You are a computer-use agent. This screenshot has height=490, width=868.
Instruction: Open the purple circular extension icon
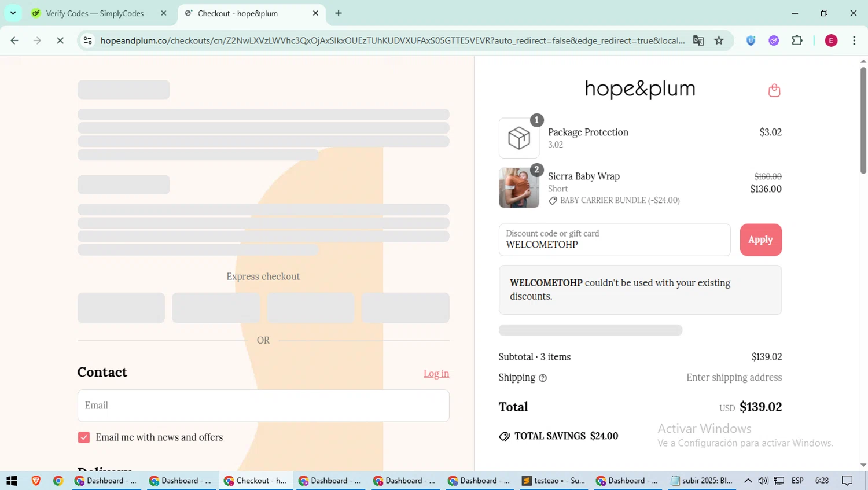click(x=774, y=40)
